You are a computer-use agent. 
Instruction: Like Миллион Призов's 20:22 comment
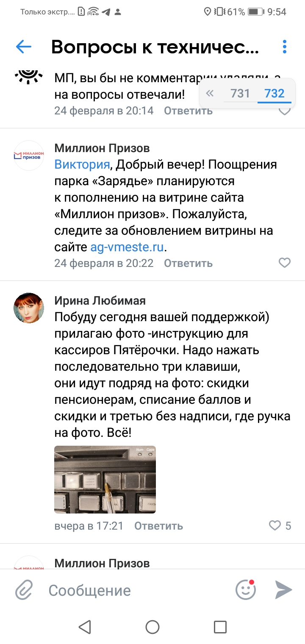(x=285, y=263)
